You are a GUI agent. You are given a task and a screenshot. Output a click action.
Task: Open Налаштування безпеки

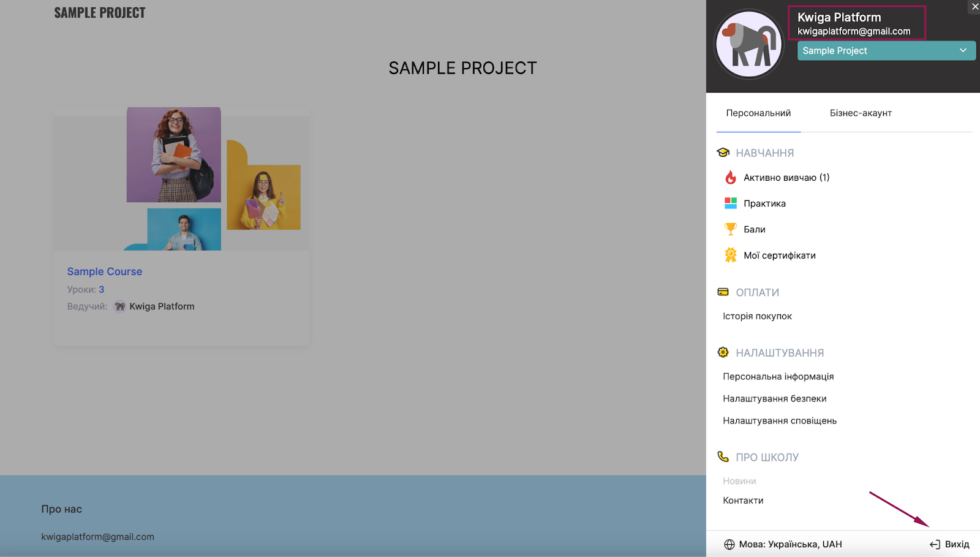tap(775, 398)
